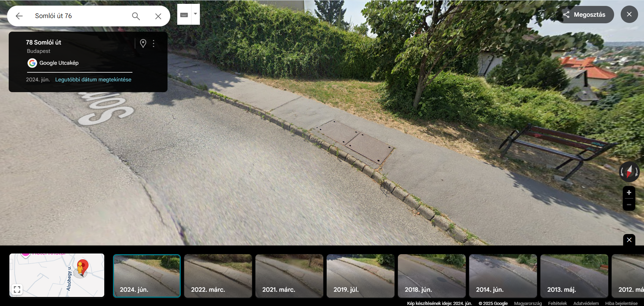Open Legutóbbi dátum megtekintése link

(x=93, y=80)
